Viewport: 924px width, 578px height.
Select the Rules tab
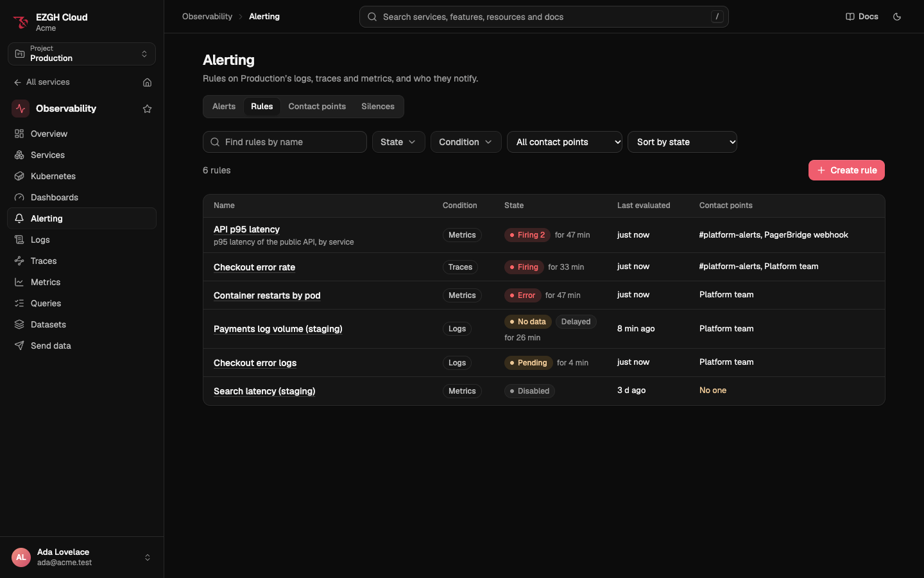tap(262, 107)
